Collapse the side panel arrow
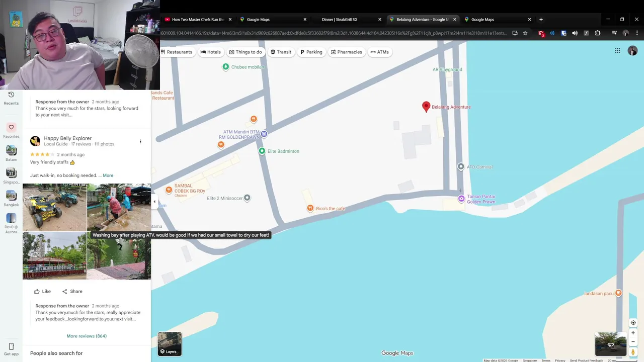Image resolution: width=644 pixels, height=362 pixels. (x=154, y=201)
